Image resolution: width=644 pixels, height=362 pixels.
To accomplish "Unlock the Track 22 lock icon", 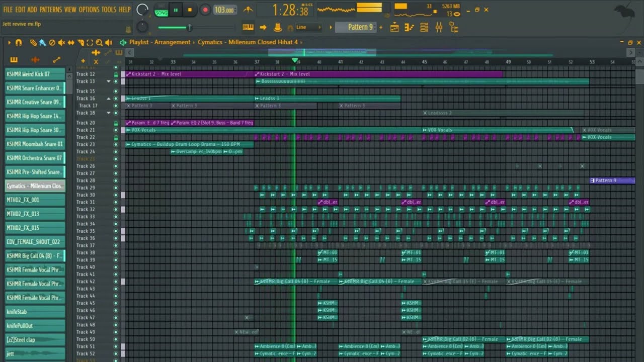I will [x=116, y=137].
